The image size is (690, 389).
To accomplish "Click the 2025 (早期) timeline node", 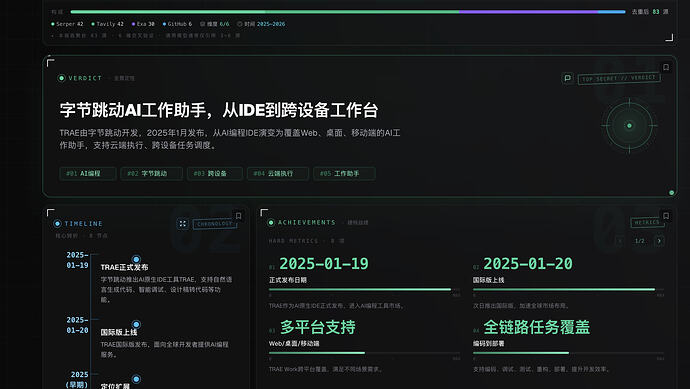I will pos(136,379).
